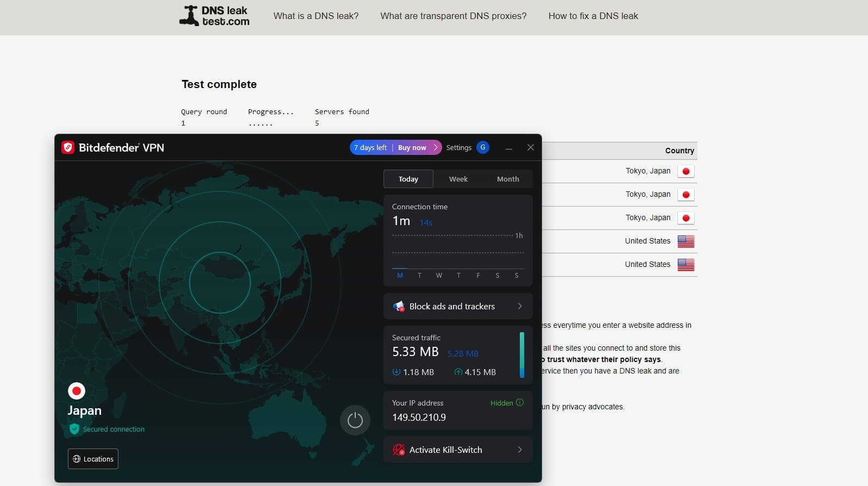Click the upload traffic arrow icon
The image size is (868, 486).
[x=458, y=372]
